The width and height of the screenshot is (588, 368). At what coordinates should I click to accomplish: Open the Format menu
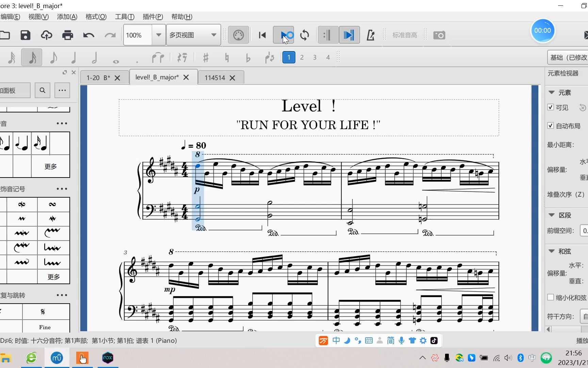pyautogui.click(x=96, y=17)
